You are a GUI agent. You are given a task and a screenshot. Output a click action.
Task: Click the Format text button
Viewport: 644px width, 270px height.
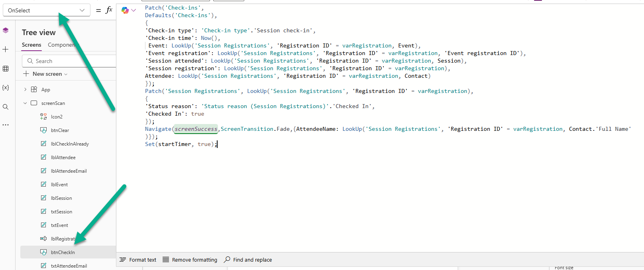click(138, 260)
